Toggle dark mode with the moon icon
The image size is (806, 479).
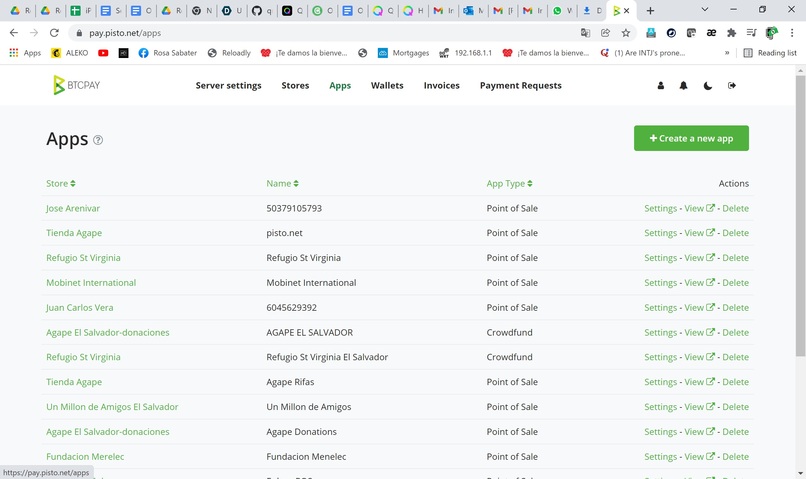708,85
